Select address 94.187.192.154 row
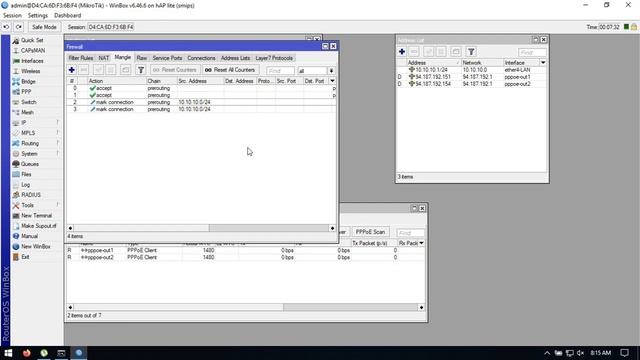 [471, 84]
